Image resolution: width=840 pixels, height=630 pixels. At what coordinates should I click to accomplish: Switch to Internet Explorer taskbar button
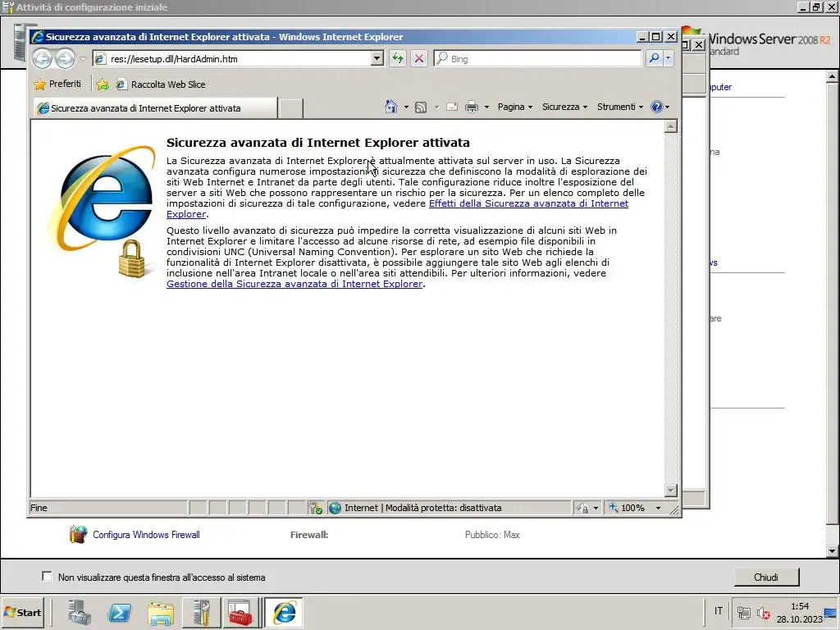(283, 612)
